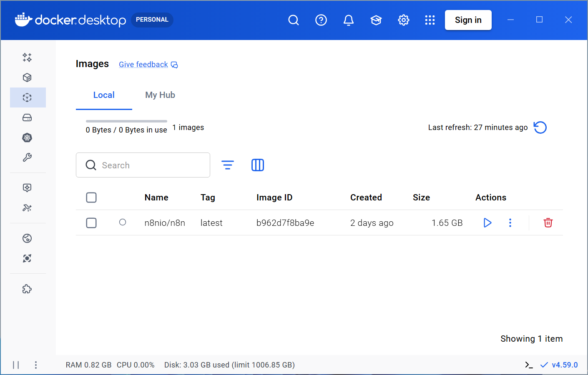Image resolution: width=588 pixels, height=375 pixels.
Task: Select the checkbox for the n8nio/n8n image
Action: tap(91, 222)
